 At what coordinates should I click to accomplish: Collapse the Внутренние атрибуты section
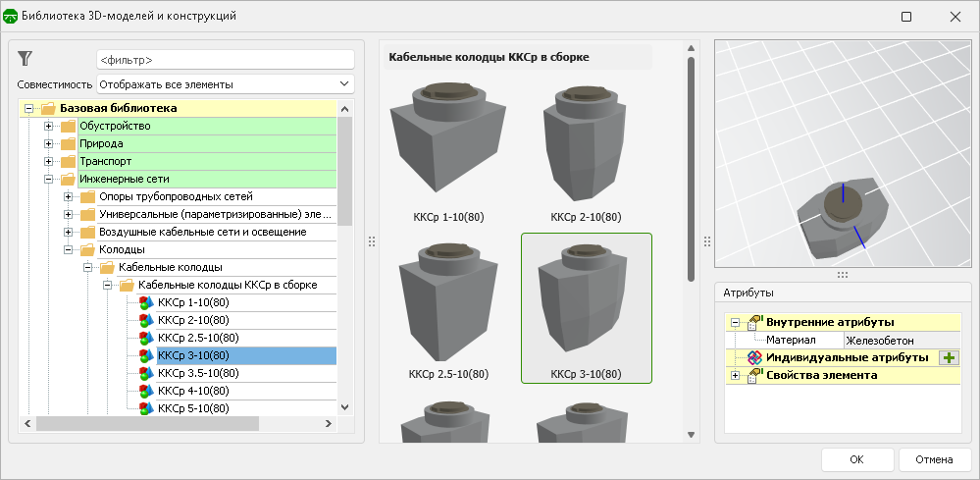point(735,322)
